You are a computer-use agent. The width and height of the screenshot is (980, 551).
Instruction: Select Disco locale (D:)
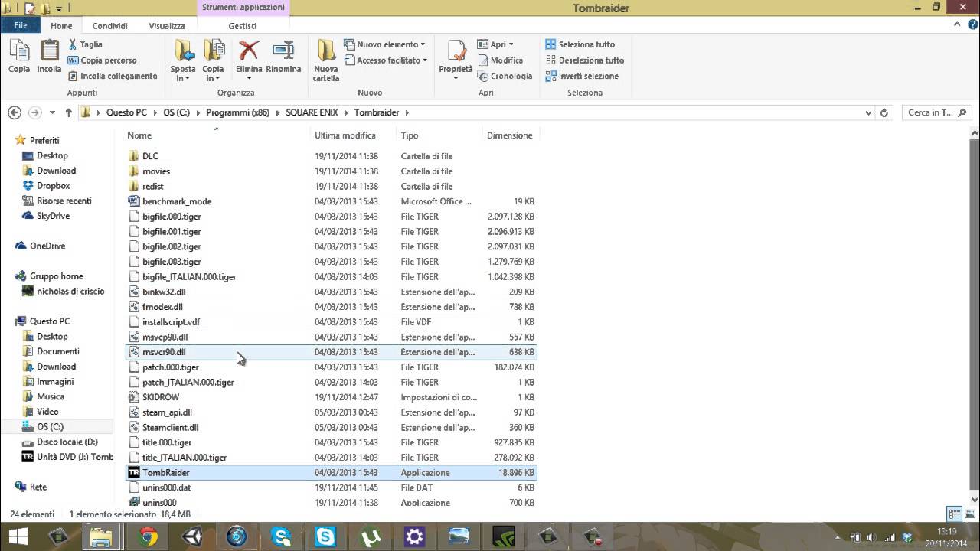[67, 442]
